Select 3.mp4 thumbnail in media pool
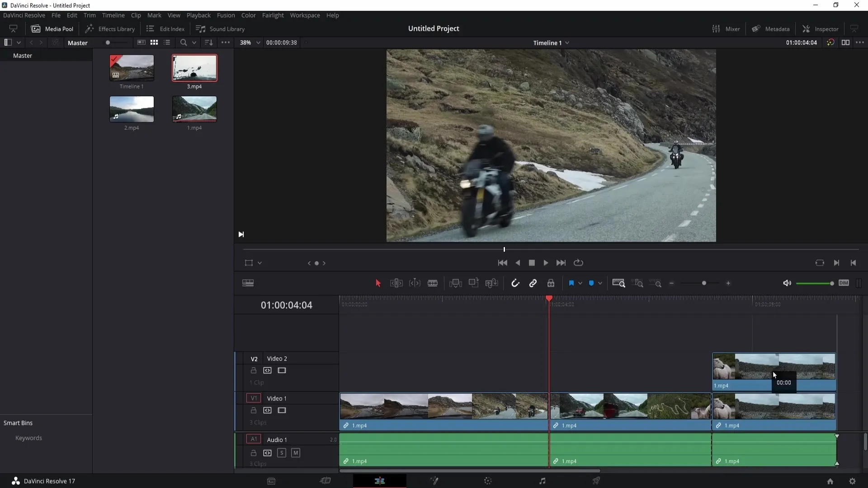 point(194,67)
